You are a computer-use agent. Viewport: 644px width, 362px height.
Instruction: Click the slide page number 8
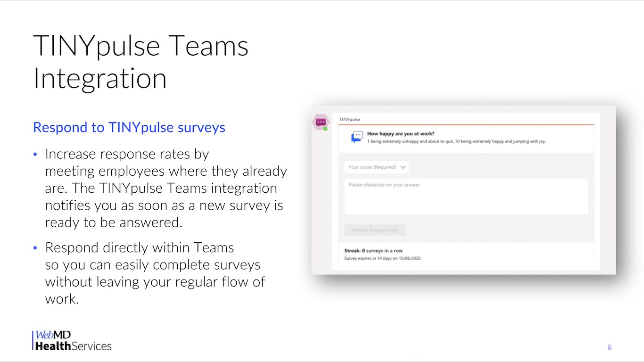pyautogui.click(x=610, y=347)
